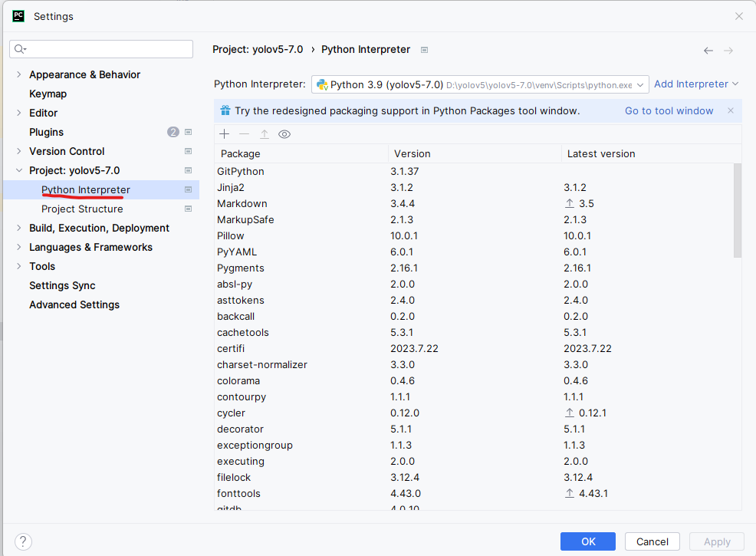Select the Jinja2 package row

[474, 188]
